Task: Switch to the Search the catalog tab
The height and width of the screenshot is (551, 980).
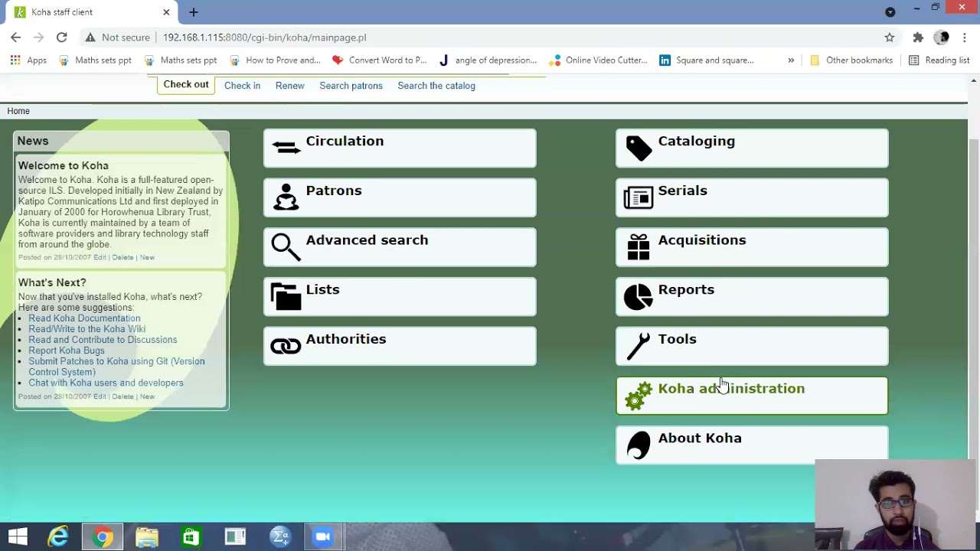Action: pos(436,86)
